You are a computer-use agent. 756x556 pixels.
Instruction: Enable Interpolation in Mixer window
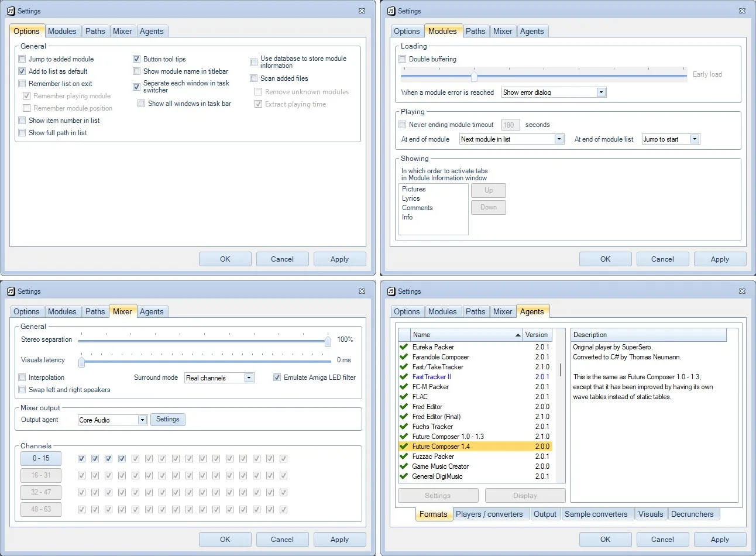point(22,377)
